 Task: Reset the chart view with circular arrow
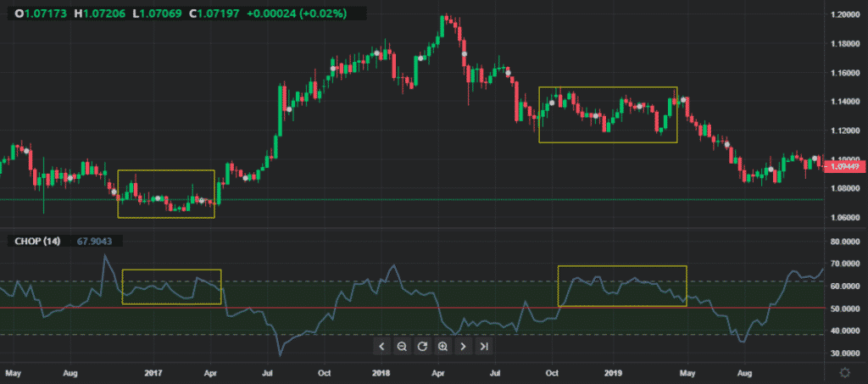pos(422,347)
